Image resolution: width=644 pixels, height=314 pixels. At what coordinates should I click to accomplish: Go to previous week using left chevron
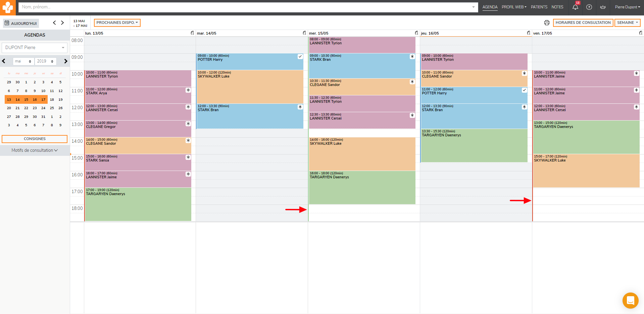(54, 23)
